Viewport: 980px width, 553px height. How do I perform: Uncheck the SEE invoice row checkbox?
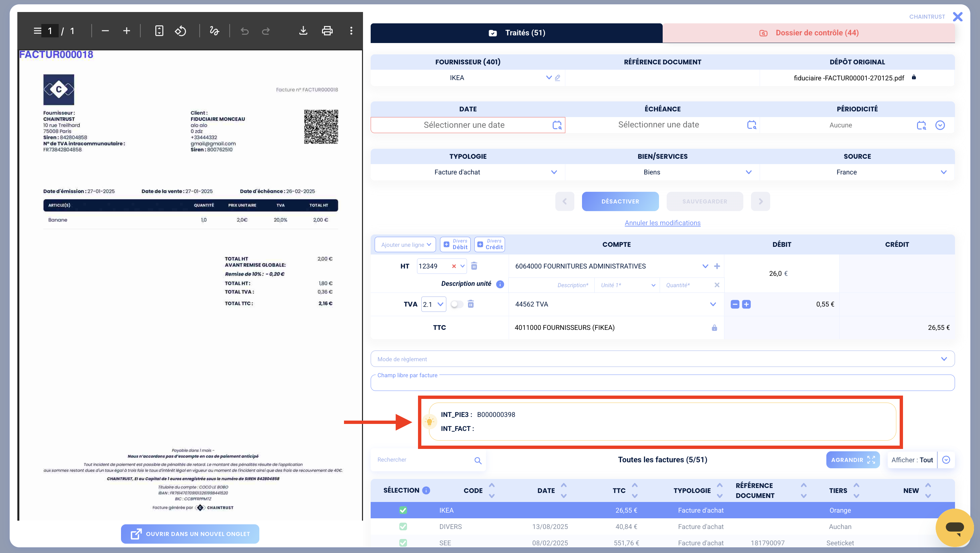click(x=403, y=543)
